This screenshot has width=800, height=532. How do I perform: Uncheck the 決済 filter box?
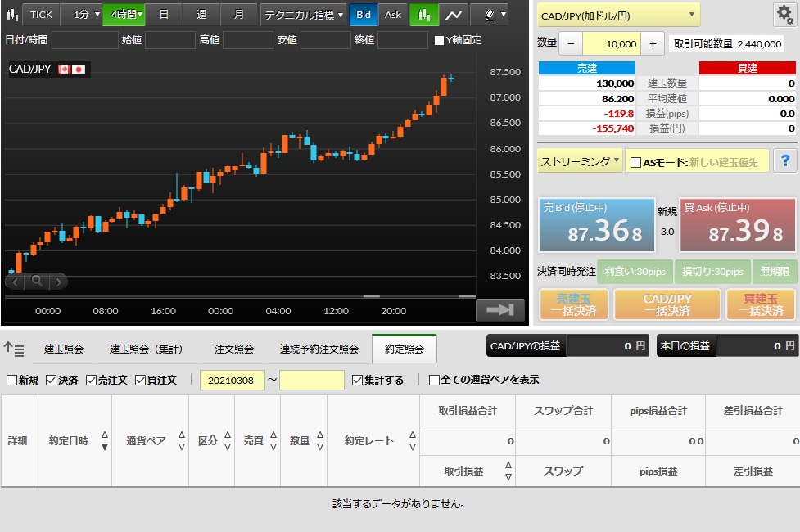tap(51, 380)
